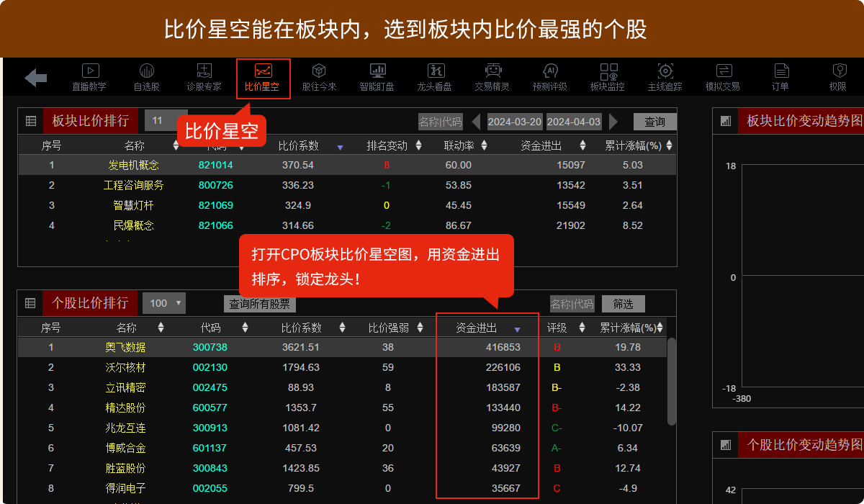Select the 自选股 watchlist icon
The height and width of the screenshot is (504, 864).
coord(147,77)
